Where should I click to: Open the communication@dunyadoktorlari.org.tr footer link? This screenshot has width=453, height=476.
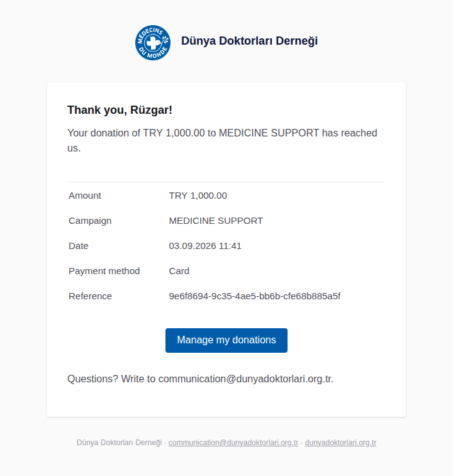233,443
